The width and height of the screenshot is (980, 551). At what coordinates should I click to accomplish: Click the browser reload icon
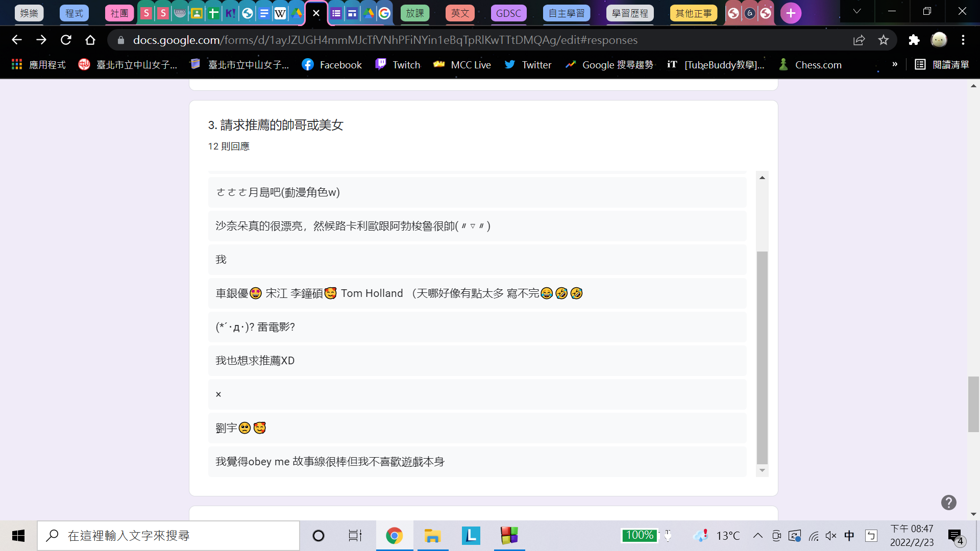(66, 40)
